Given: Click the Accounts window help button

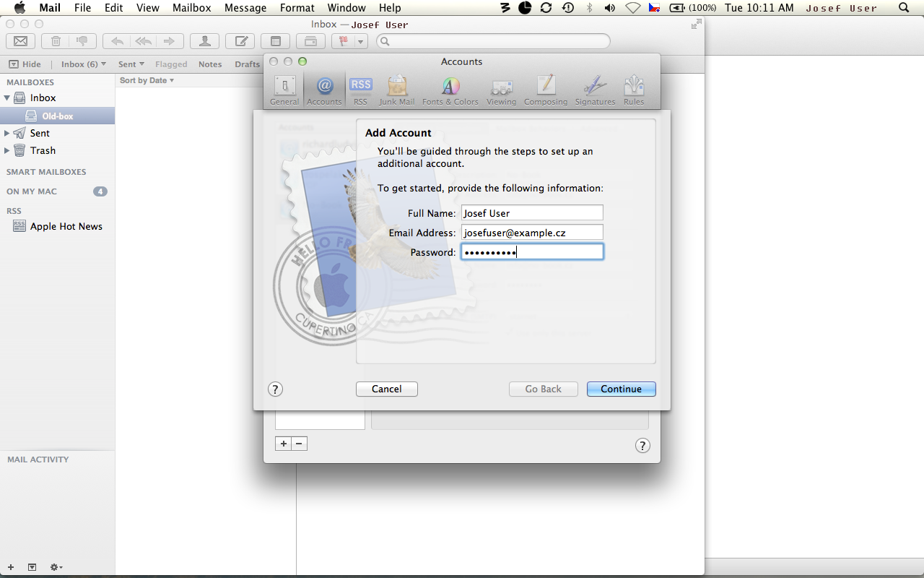Looking at the screenshot, I should pyautogui.click(x=642, y=445).
